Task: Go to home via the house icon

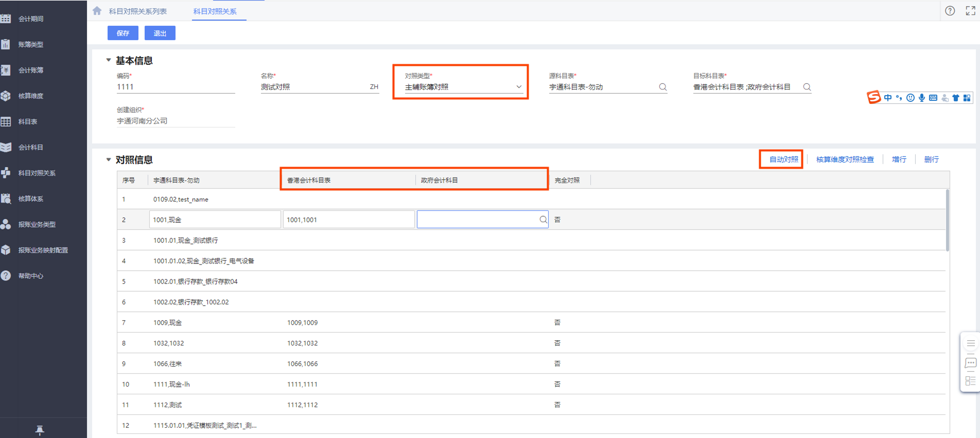Action: coord(97,11)
